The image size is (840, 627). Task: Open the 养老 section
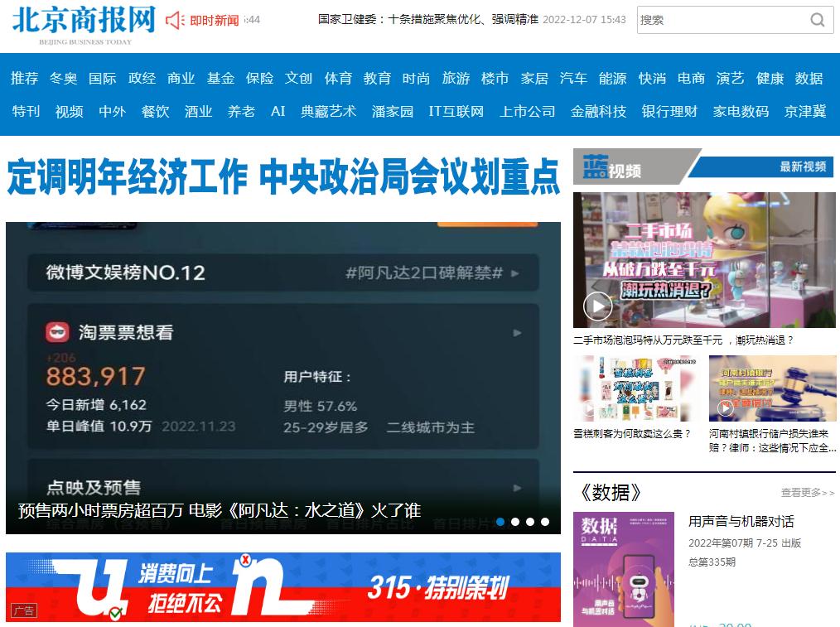[x=241, y=111]
